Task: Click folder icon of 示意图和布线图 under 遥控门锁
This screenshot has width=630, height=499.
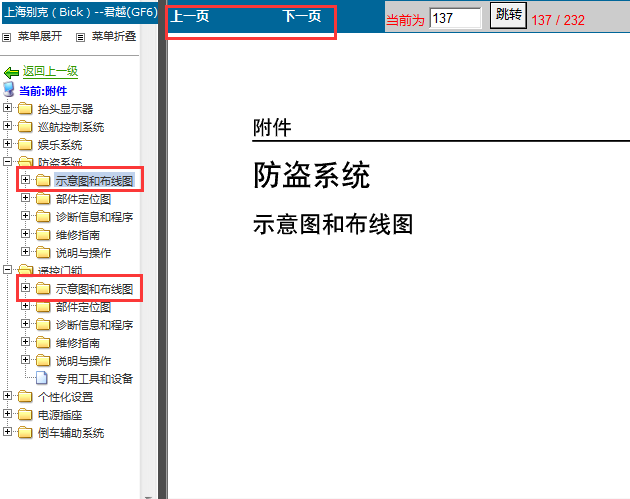Action: [43, 288]
